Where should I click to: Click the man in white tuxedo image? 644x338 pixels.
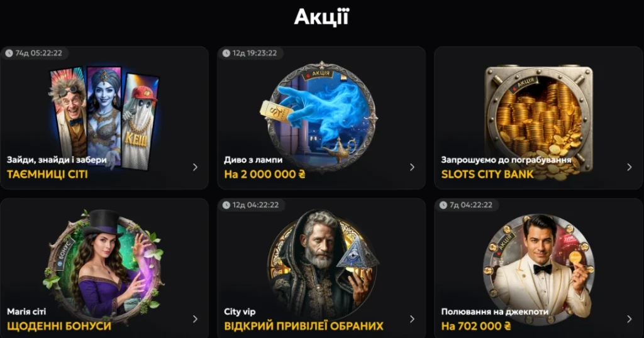coord(539,269)
